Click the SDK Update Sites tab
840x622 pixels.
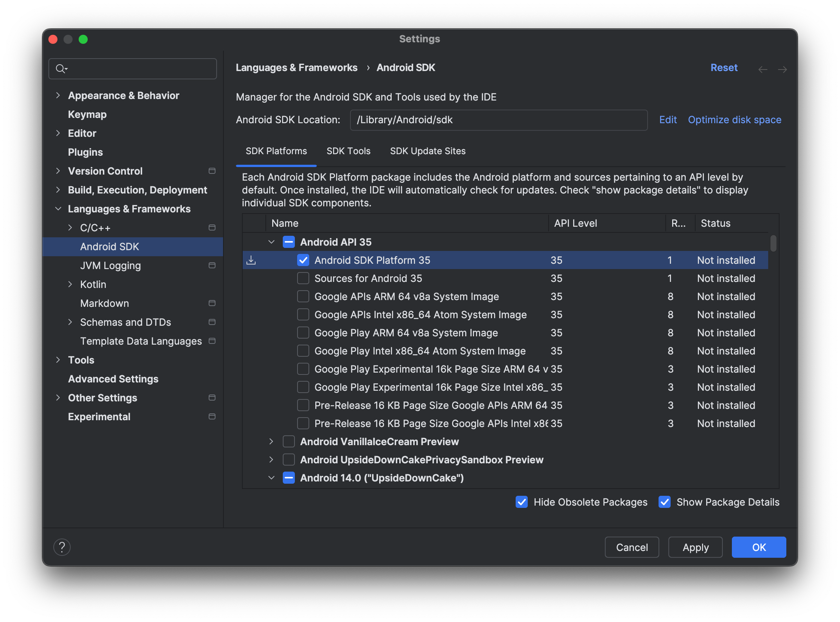tap(427, 151)
